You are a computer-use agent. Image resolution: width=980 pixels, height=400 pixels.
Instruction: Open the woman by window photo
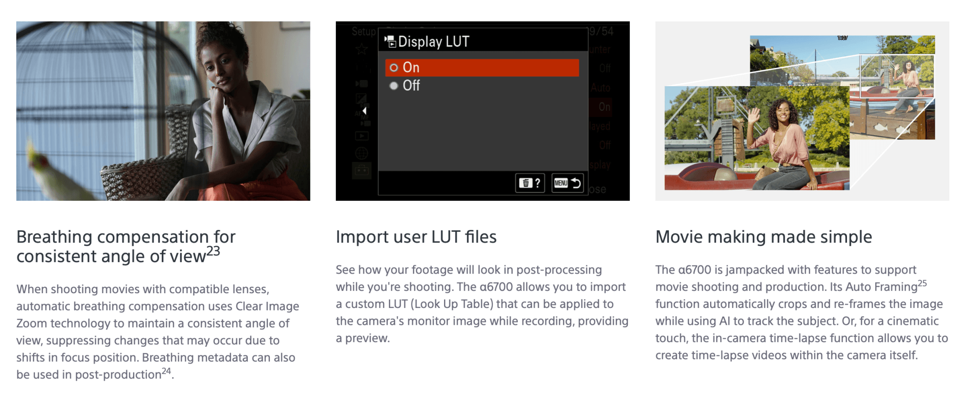tap(163, 111)
